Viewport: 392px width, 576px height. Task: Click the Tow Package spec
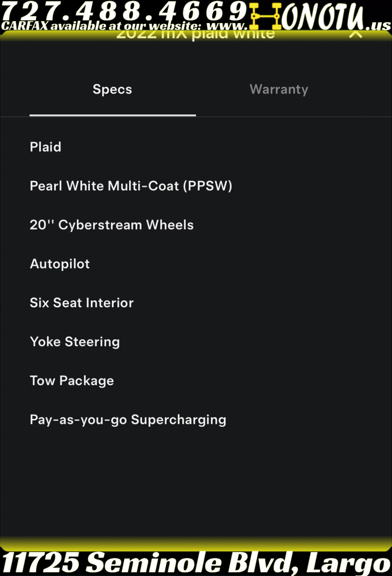[x=72, y=381]
